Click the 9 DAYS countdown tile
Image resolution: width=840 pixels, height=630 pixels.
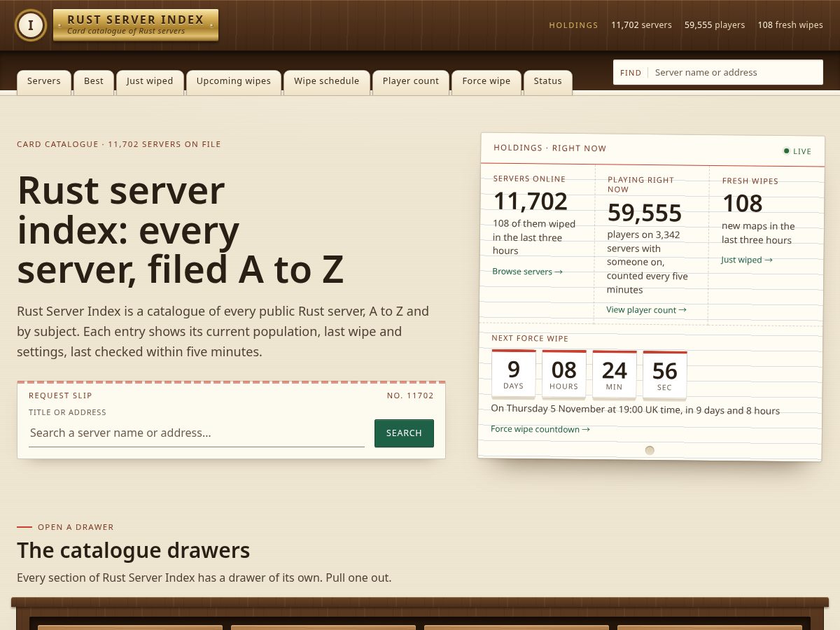pyautogui.click(x=514, y=374)
